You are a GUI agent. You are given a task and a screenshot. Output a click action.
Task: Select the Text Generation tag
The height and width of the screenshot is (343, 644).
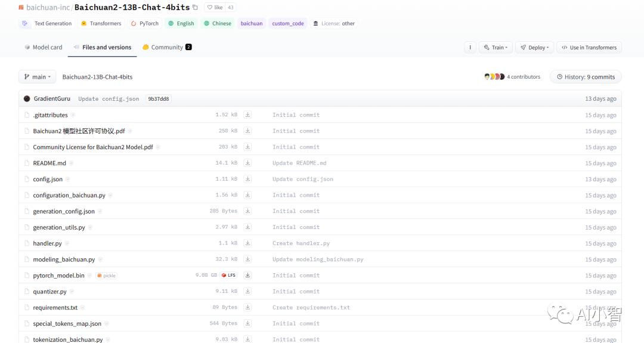coord(47,23)
